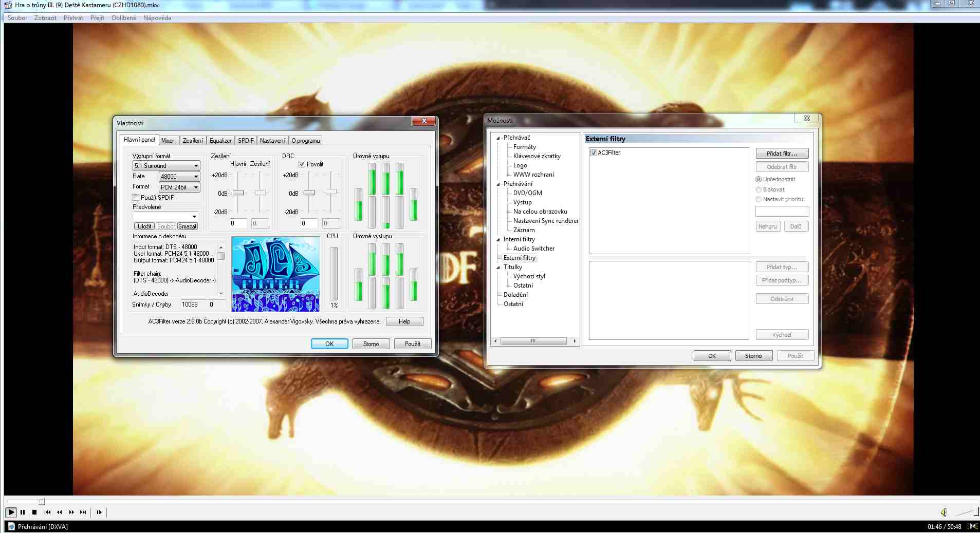Open the Oblíbené menu
980x533 pixels.
tap(124, 18)
